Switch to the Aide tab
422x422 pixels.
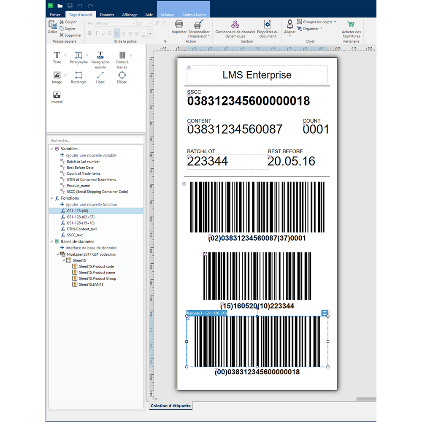point(149,14)
